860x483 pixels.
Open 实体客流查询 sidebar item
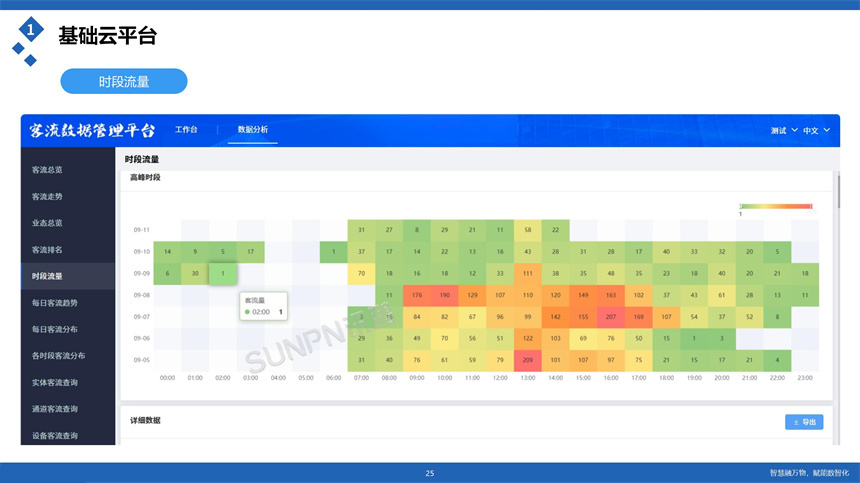55,383
